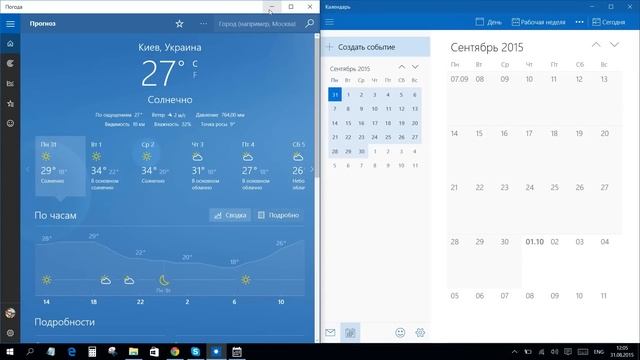
Task: Switch to Mail via envelope icon
Action: pyautogui.click(x=330, y=333)
